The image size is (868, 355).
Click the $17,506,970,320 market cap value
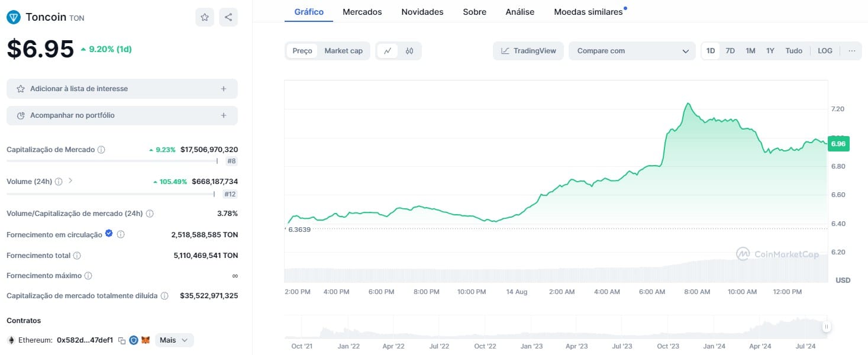209,150
